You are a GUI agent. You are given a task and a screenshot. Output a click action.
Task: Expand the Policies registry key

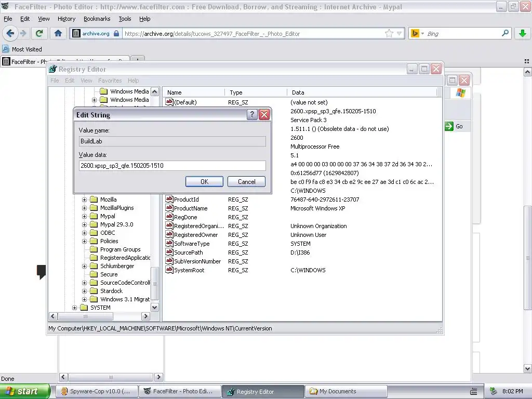[x=85, y=241]
